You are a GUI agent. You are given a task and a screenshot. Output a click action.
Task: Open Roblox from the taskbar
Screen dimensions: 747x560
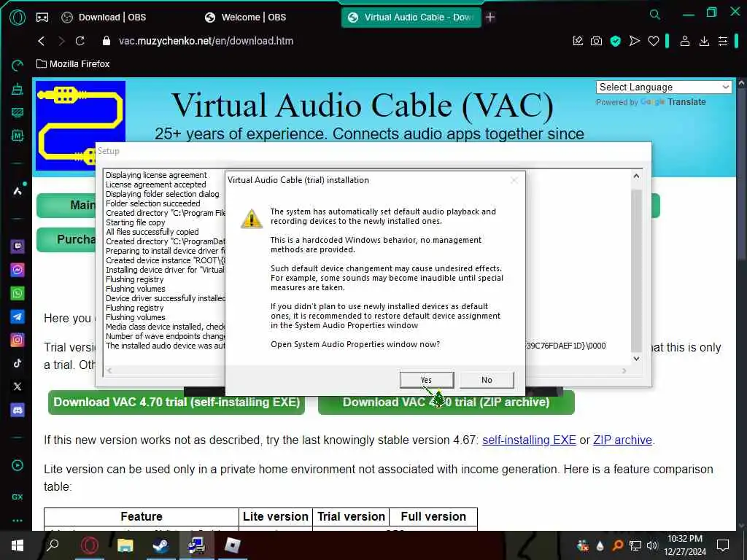(232, 545)
